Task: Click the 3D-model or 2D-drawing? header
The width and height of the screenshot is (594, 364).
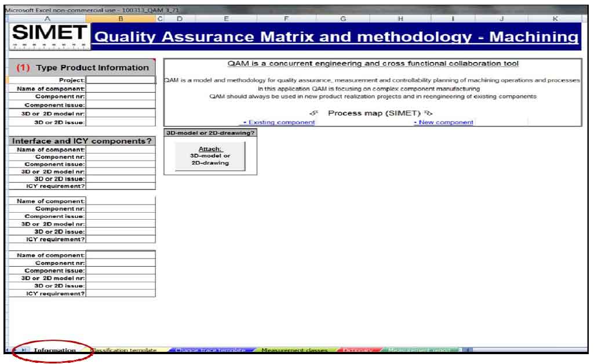Action: coord(210,133)
